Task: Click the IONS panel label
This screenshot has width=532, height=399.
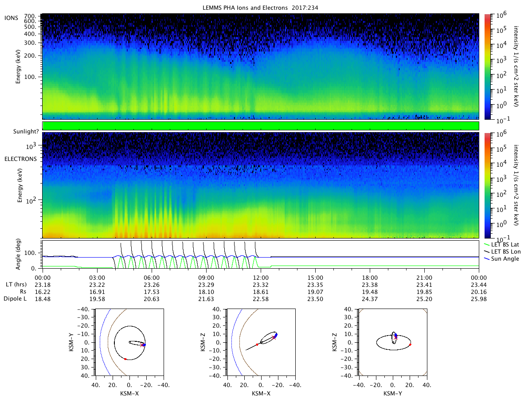Action: tap(11, 17)
